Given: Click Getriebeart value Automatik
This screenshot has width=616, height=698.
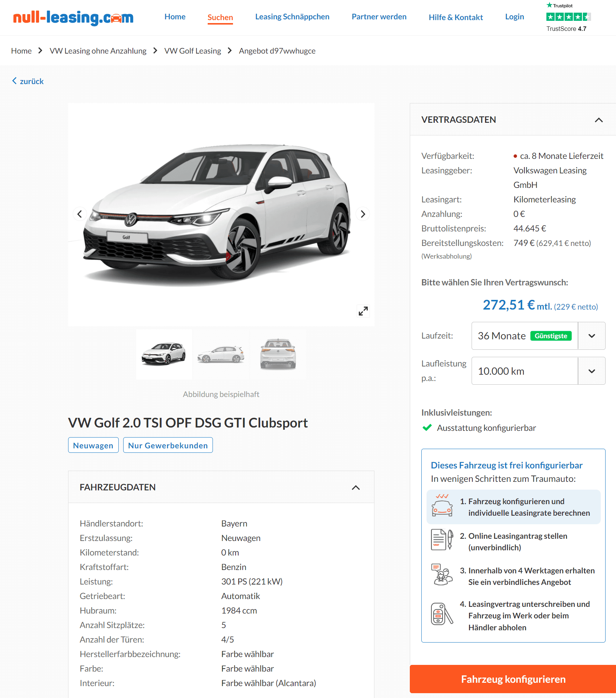Looking at the screenshot, I should [240, 596].
